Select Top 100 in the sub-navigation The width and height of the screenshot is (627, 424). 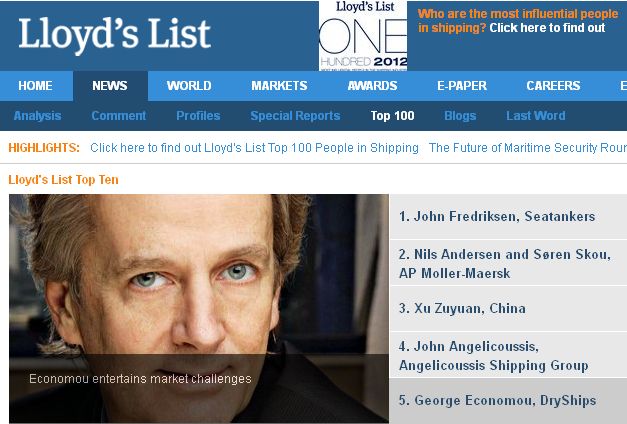click(393, 116)
